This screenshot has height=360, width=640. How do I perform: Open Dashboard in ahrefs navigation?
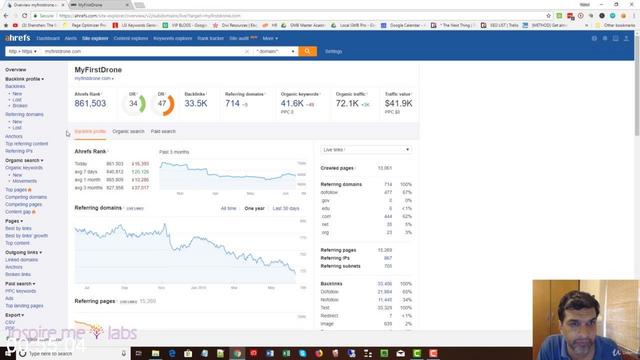[x=48, y=38]
